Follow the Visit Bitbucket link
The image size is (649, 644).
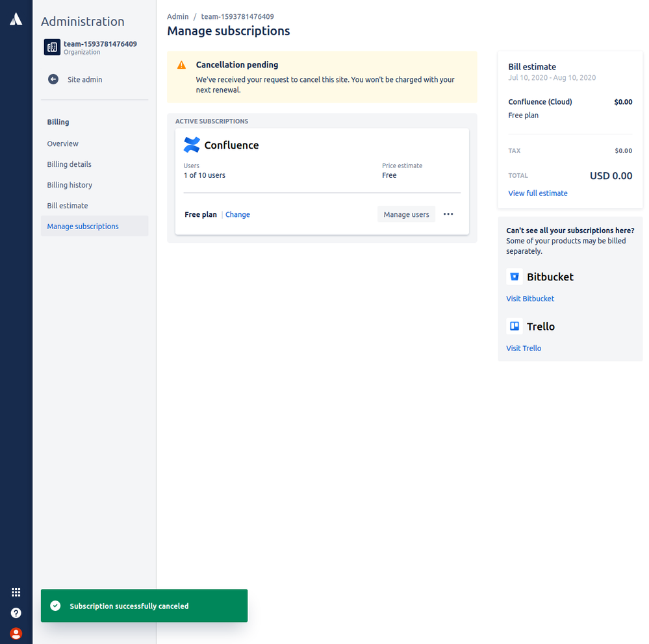pos(530,299)
